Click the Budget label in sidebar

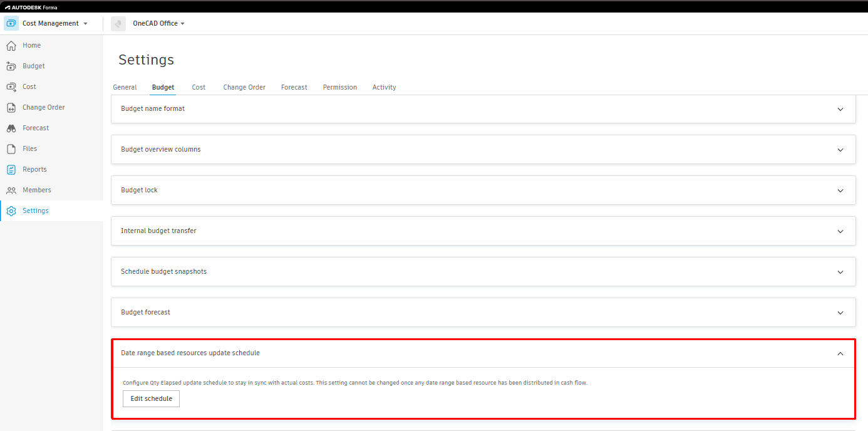[x=34, y=66]
